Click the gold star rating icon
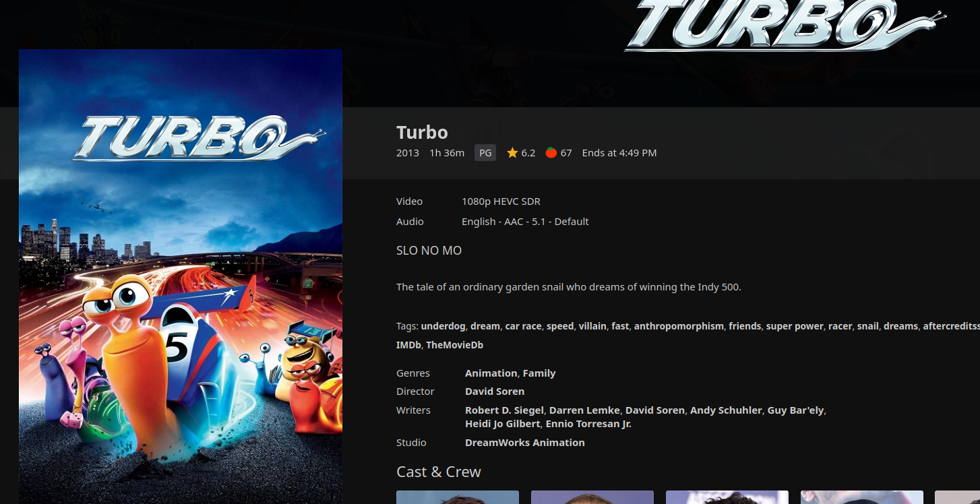This screenshot has width=980, height=504. click(x=512, y=153)
